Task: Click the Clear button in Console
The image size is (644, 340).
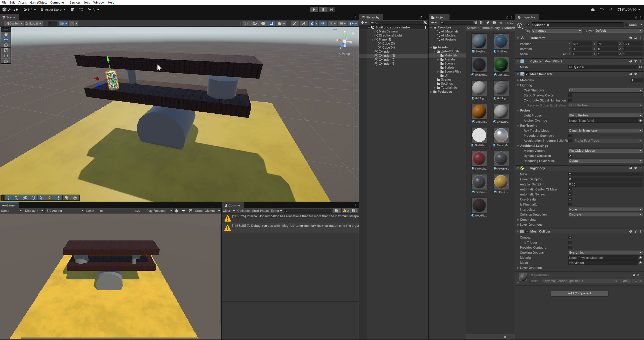Action: pyautogui.click(x=226, y=211)
